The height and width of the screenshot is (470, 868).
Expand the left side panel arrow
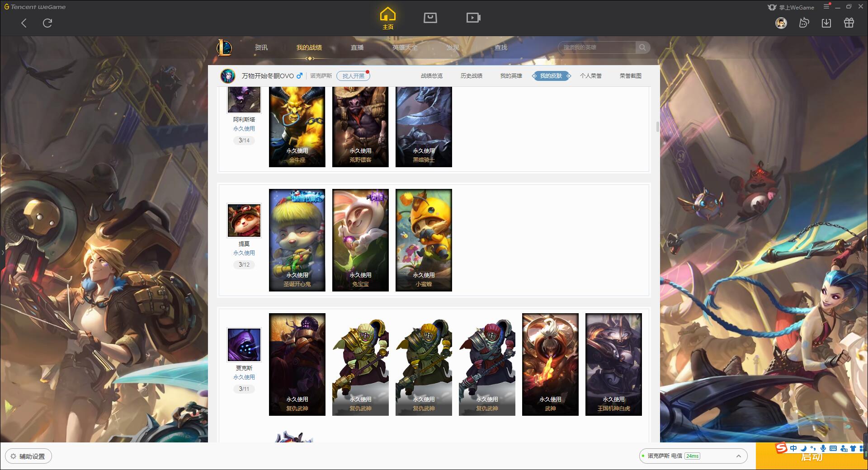coord(2,253)
